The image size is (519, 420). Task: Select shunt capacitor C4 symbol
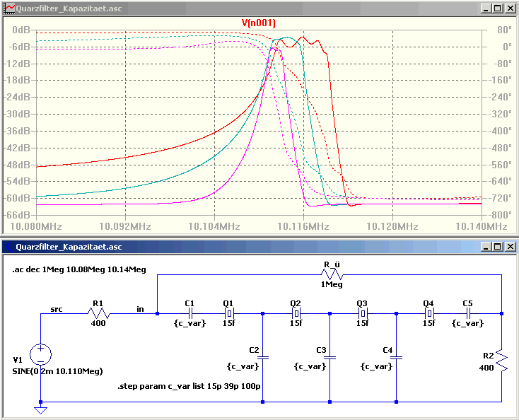click(x=396, y=358)
